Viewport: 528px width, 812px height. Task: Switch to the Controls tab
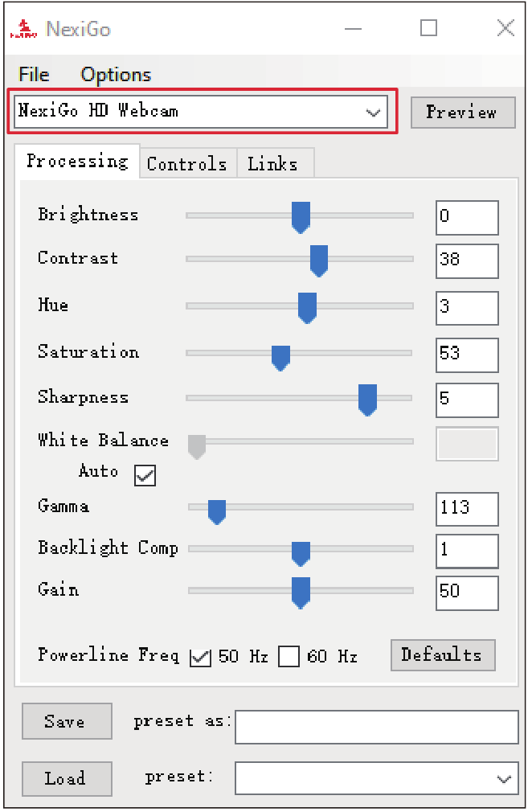pos(187,164)
